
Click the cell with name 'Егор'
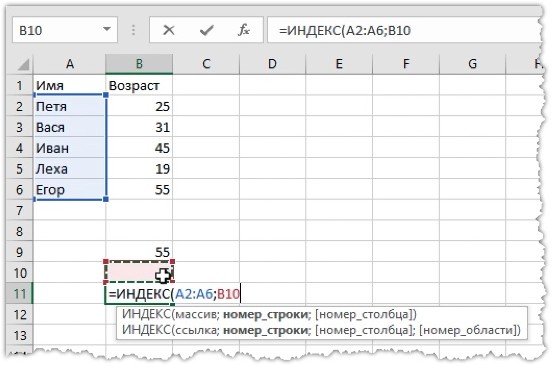point(69,190)
